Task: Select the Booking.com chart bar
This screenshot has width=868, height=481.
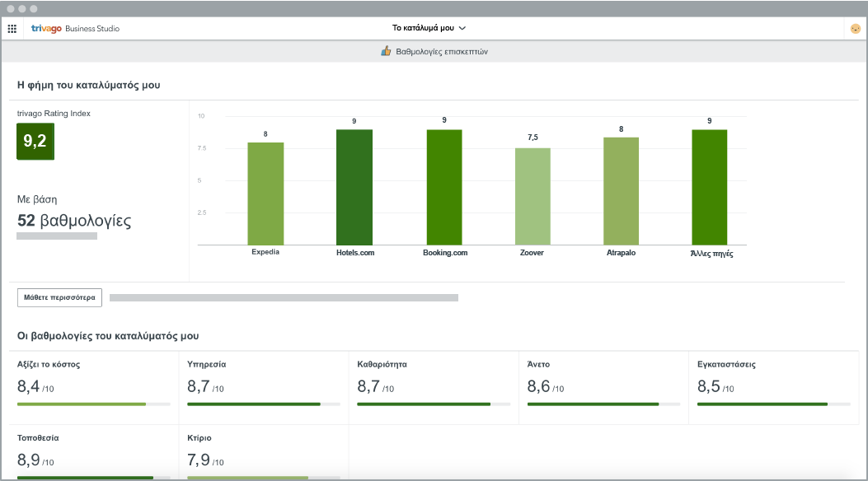Action: tap(444, 188)
